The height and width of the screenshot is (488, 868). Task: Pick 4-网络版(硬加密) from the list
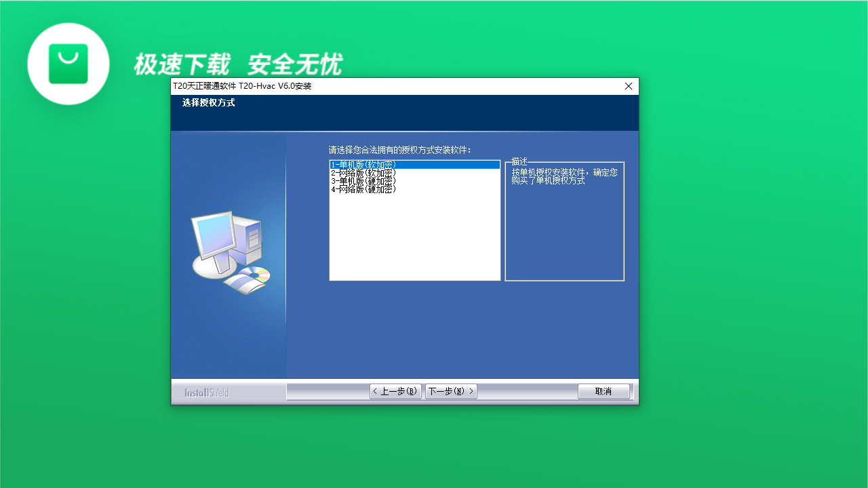pyautogui.click(x=363, y=189)
